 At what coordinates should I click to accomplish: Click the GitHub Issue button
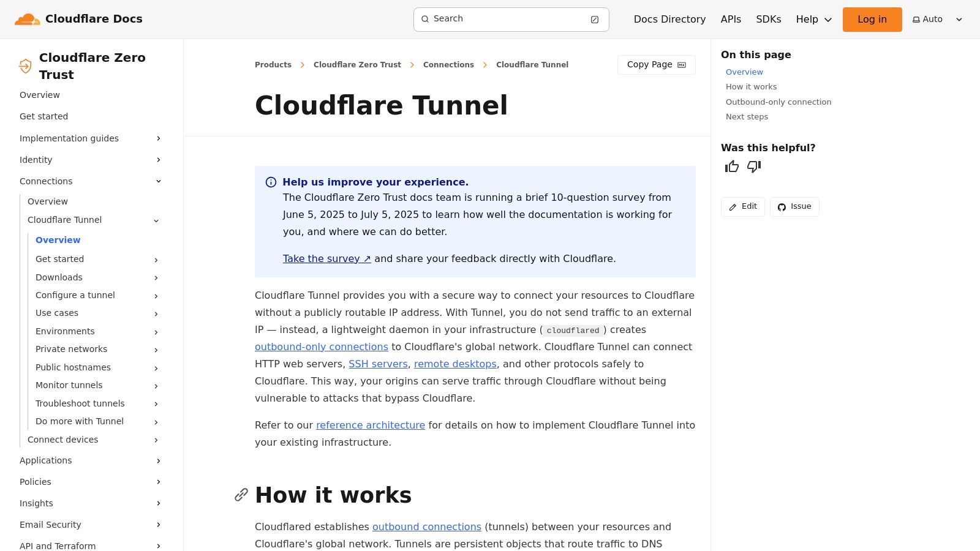point(794,207)
